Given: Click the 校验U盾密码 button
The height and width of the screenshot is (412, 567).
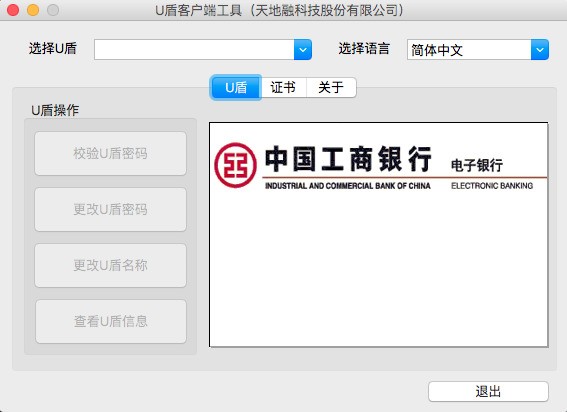Looking at the screenshot, I should (x=111, y=153).
